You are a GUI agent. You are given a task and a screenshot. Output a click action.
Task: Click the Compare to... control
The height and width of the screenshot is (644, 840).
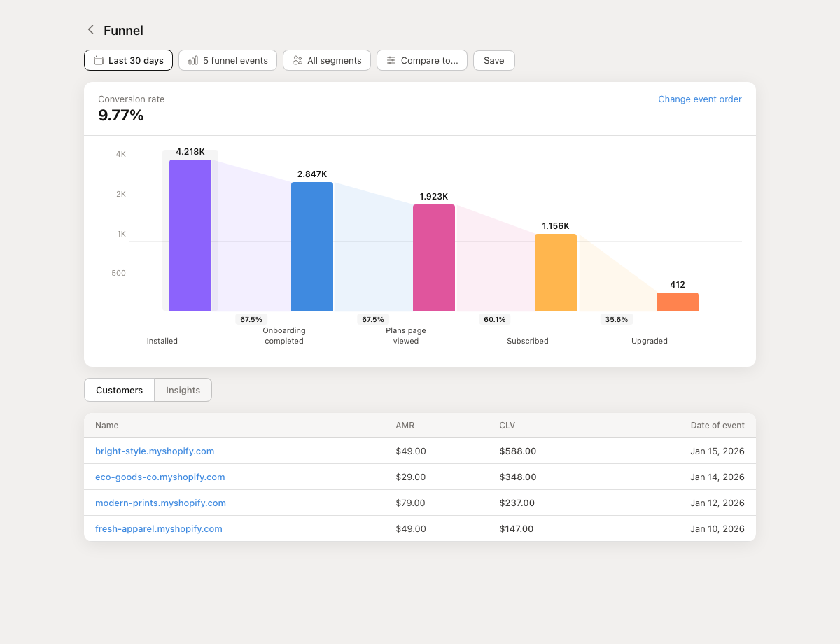coord(422,60)
